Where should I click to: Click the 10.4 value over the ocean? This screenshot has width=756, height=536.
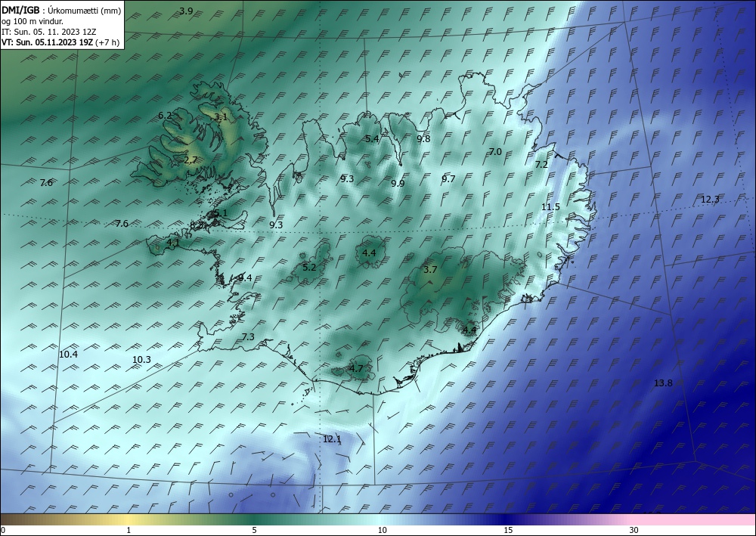click(x=68, y=355)
